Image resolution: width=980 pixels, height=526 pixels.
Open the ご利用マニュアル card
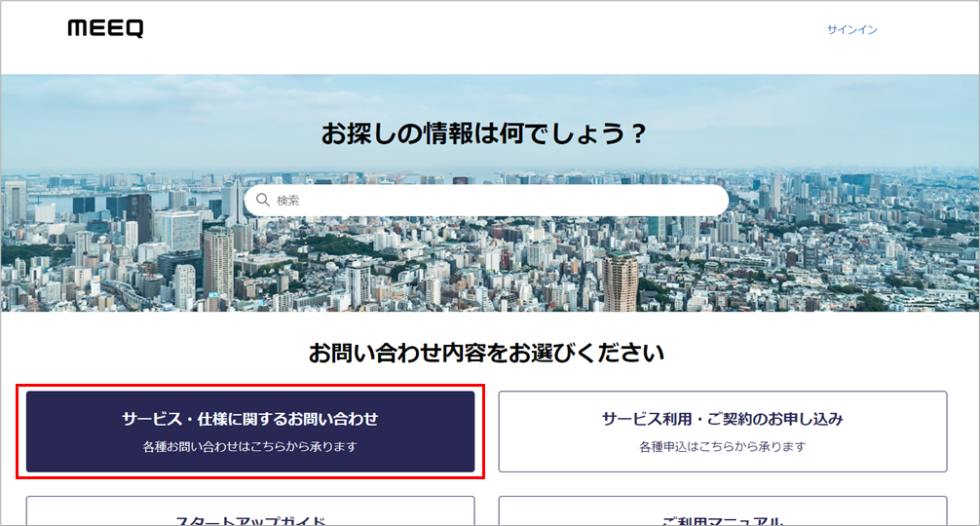point(723,511)
